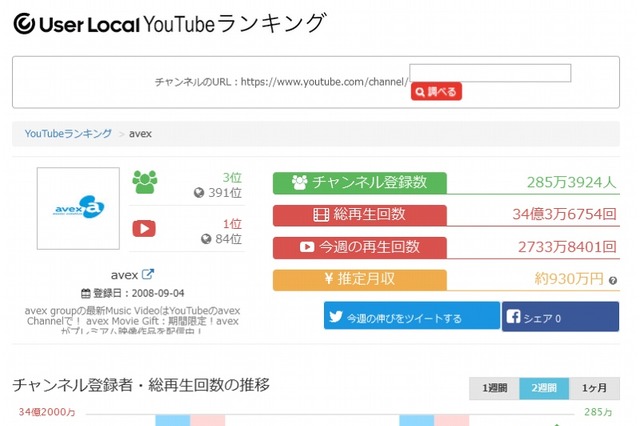Click the people icon in チャンネル登録数 label

300,182
